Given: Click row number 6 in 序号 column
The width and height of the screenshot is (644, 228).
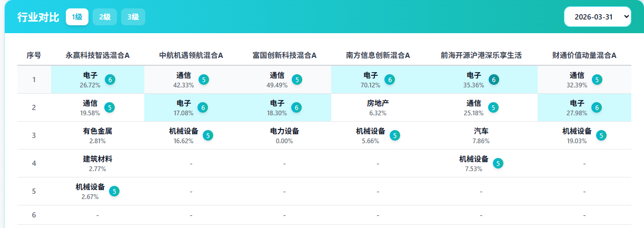Looking at the screenshot, I should click(x=34, y=215).
